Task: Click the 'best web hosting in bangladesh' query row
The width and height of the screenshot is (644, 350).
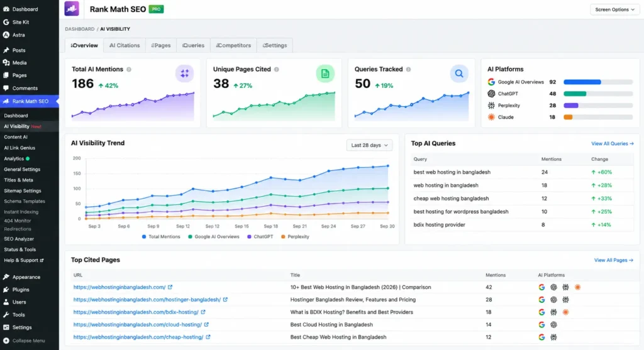Action: pos(522,172)
